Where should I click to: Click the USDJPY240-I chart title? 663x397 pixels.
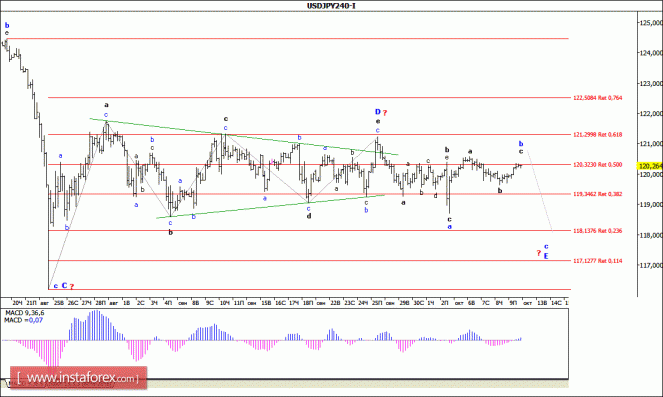331,6
